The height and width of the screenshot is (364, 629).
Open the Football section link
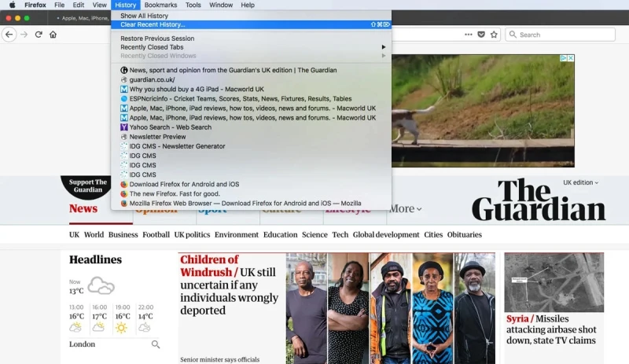point(156,234)
